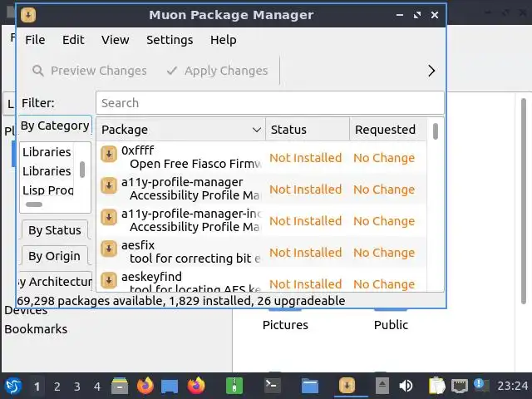The width and height of the screenshot is (532, 399).
Task: Expand the By Origin filter section
Action: (55, 256)
